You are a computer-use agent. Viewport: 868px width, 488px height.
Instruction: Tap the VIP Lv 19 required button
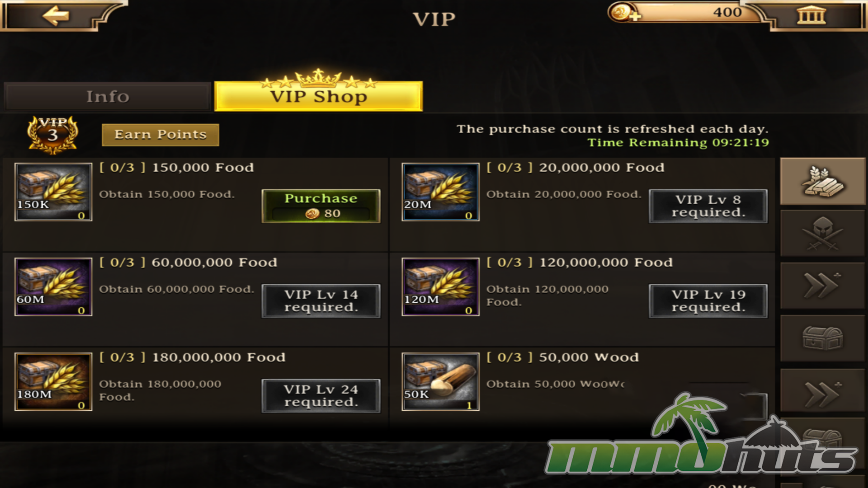click(x=708, y=301)
